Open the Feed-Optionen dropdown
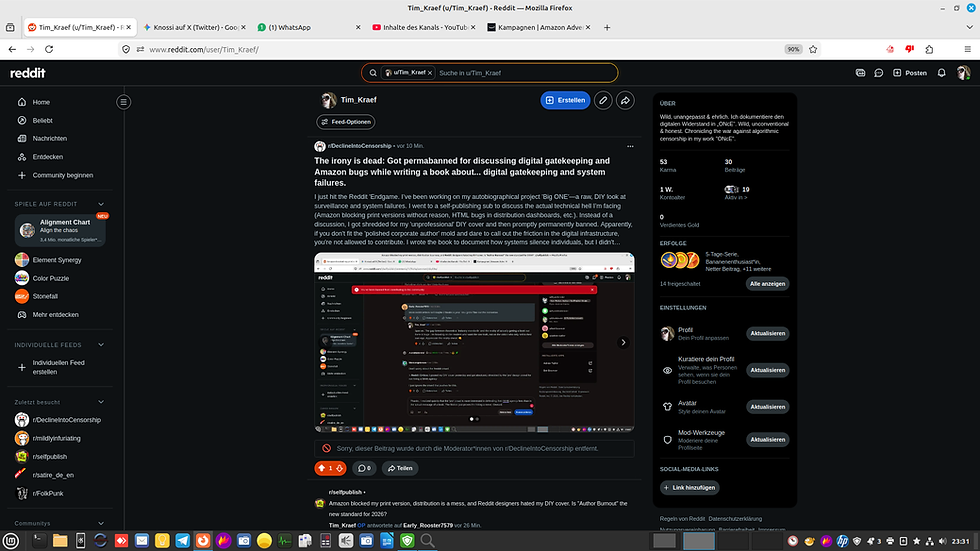The height and width of the screenshot is (551, 980). click(346, 122)
